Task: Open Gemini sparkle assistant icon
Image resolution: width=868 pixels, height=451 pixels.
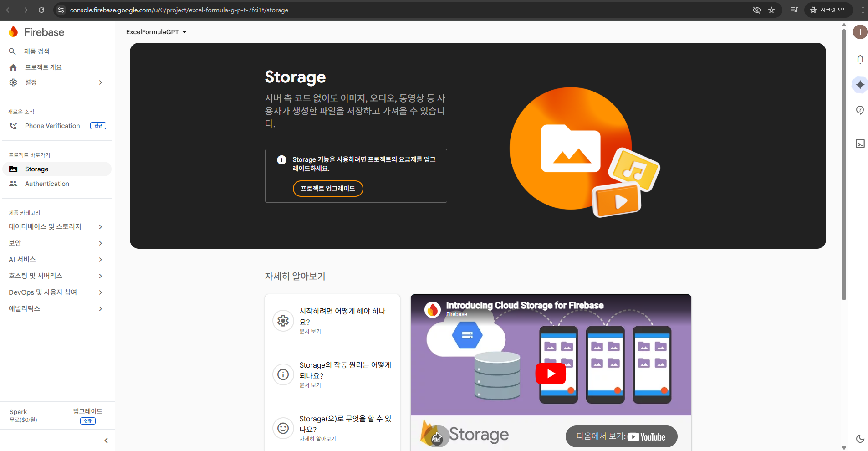Action: coord(860,85)
